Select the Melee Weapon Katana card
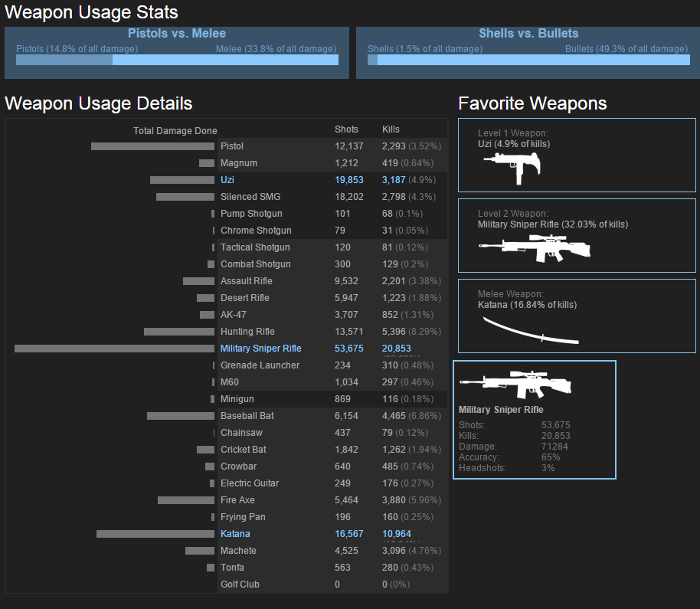The width and height of the screenshot is (700, 609). coord(577,316)
